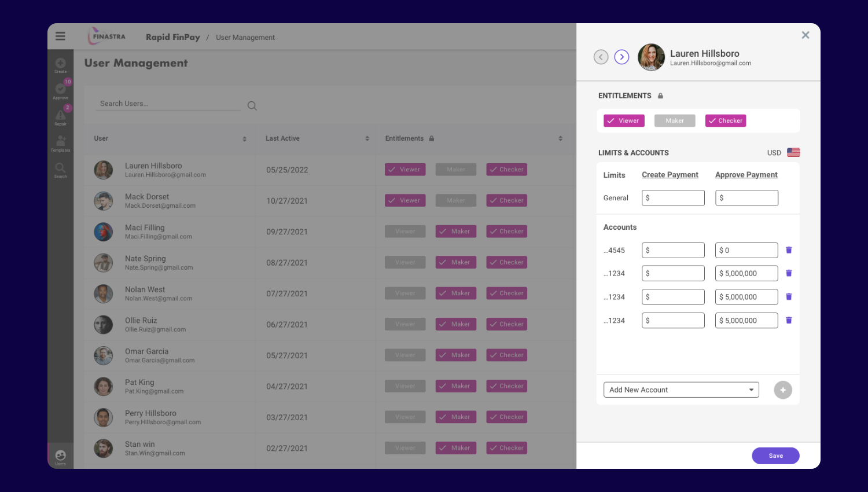The height and width of the screenshot is (492, 868).
Task: Open User Management from the breadcrumb
Action: (x=245, y=37)
